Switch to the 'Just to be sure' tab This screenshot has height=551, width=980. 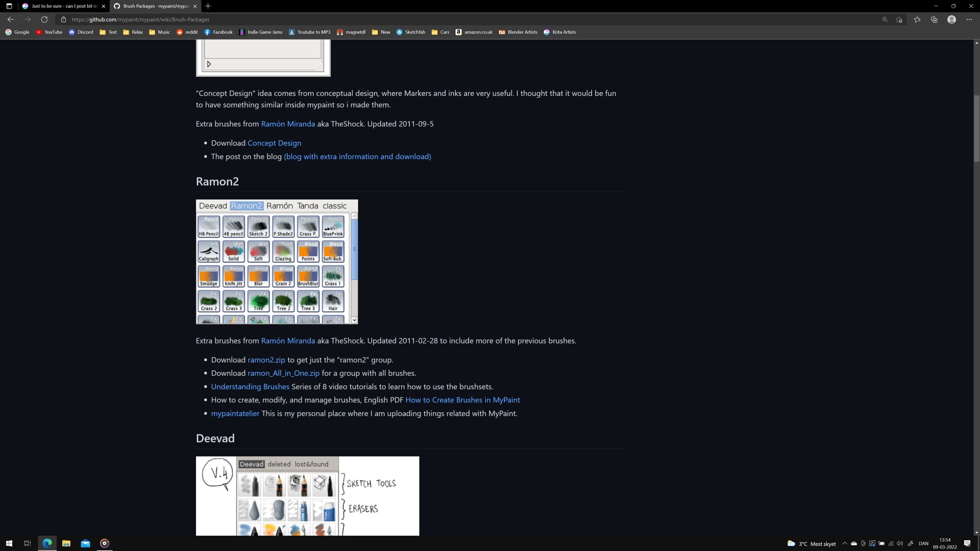click(x=63, y=6)
